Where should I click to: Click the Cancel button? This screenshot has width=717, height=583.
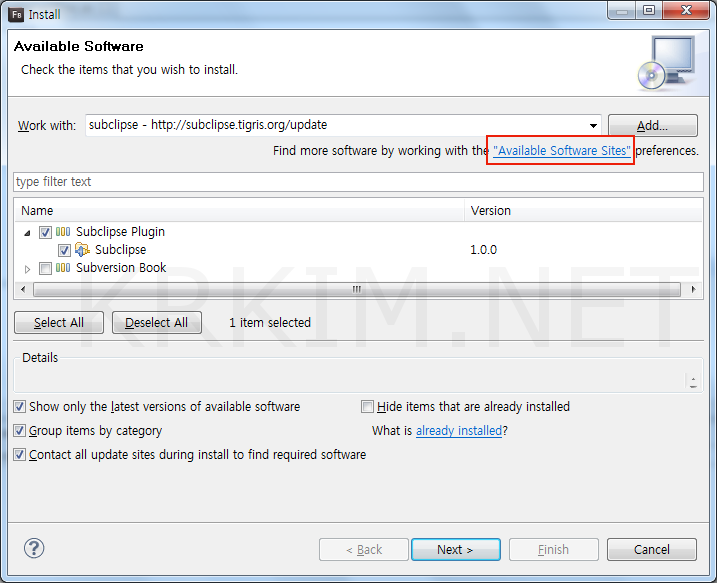click(x=652, y=549)
